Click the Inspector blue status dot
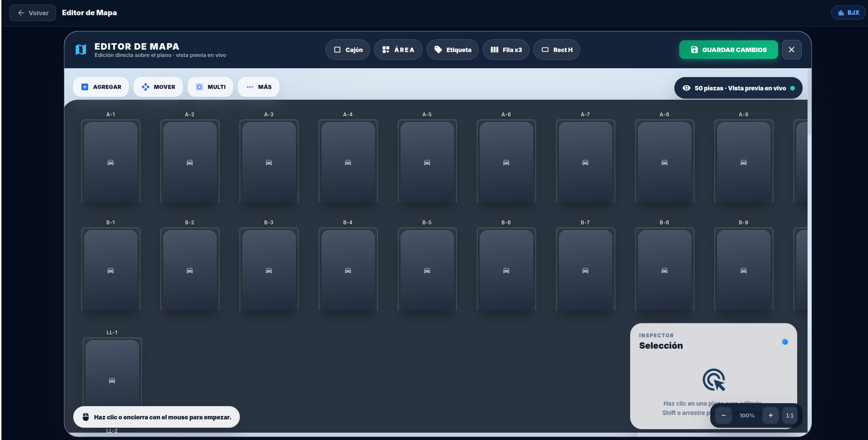This screenshot has width=868, height=440. pyautogui.click(x=785, y=342)
